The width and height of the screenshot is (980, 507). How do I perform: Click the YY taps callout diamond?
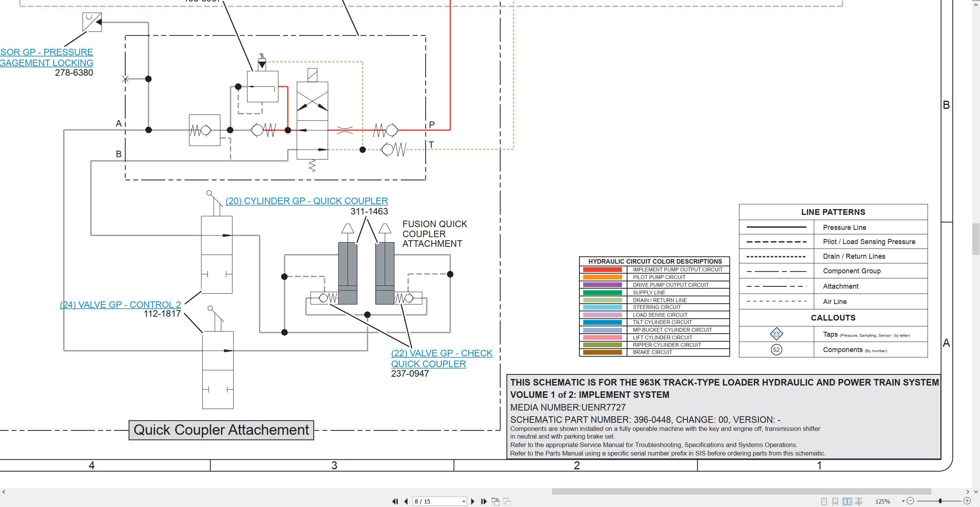point(776,334)
